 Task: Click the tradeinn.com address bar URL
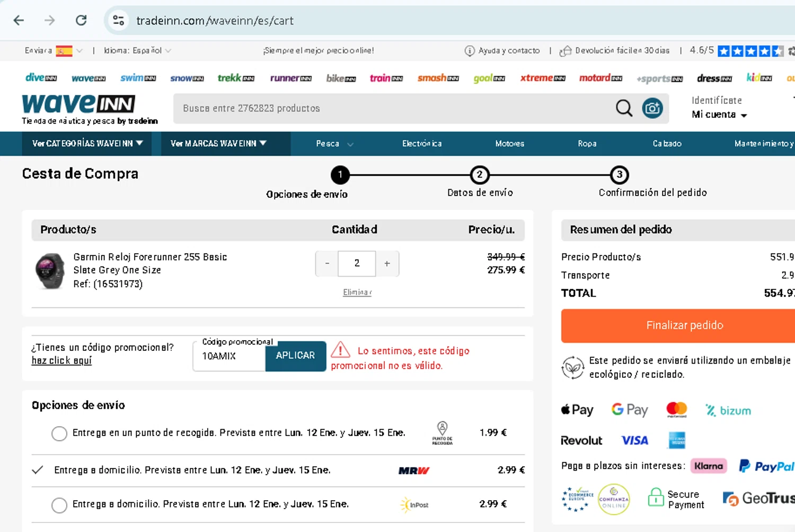[x=215, y=20]
